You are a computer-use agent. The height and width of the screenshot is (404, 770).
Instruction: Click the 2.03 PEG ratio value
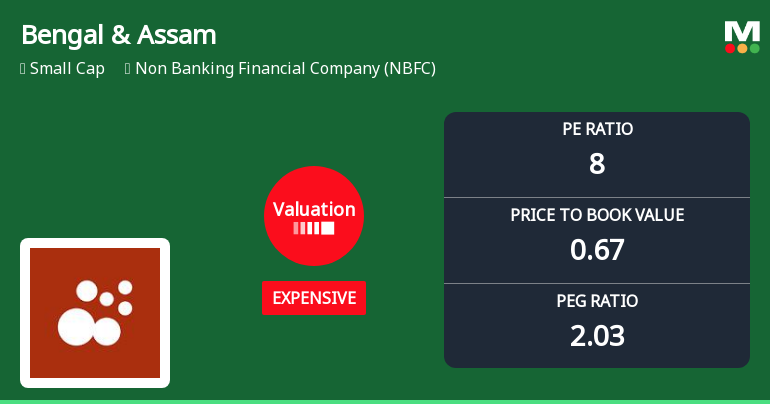tap(597, 335)
